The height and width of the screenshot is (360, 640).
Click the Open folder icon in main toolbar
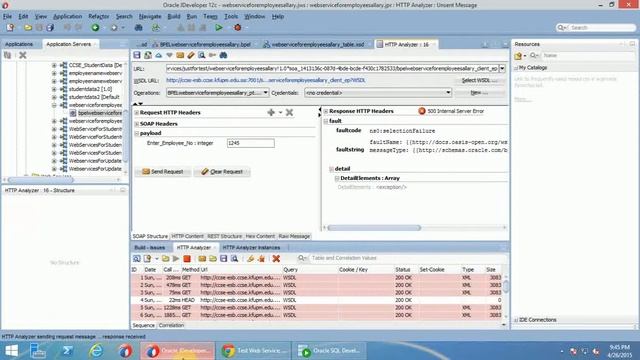coord(28,28)
